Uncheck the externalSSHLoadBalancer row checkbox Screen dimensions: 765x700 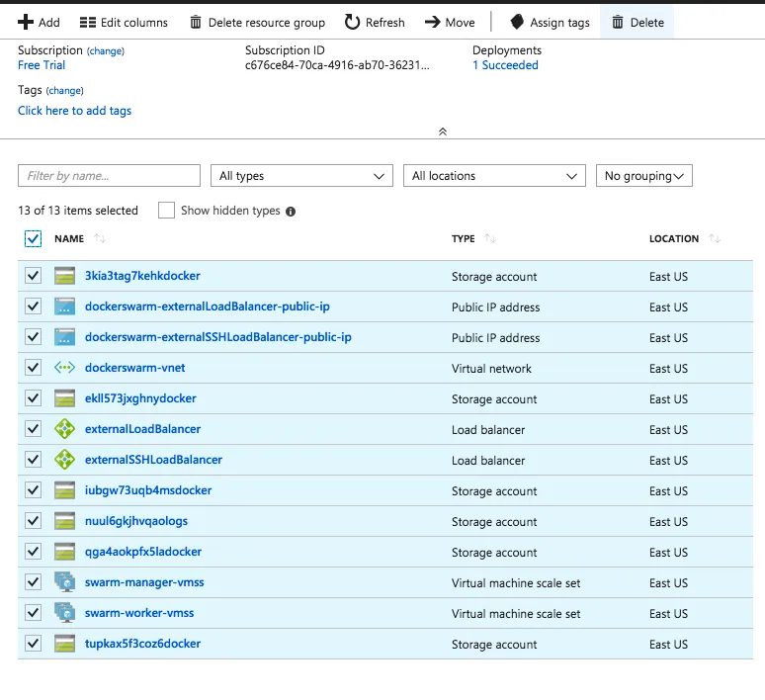pos(33,460)
